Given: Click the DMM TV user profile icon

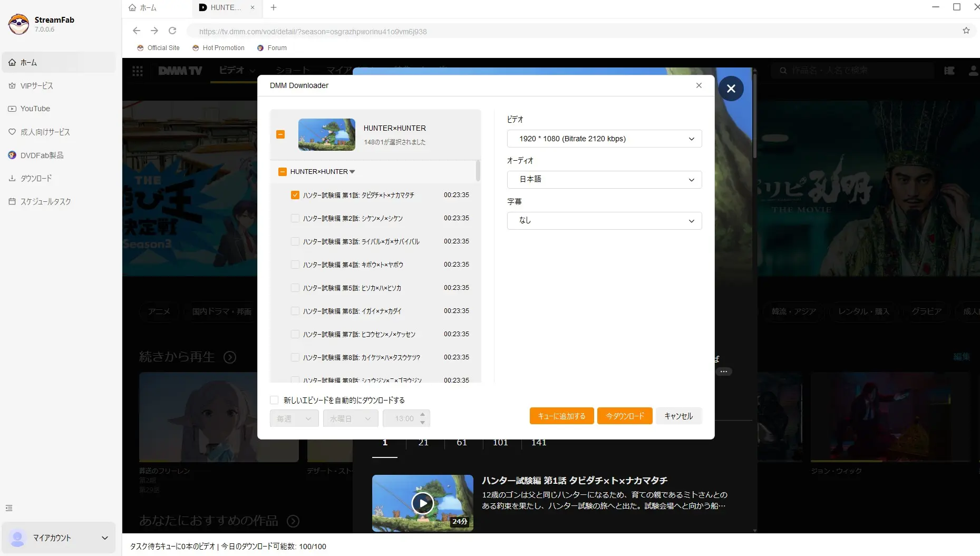Looking at the screenshot, I should pos(973,71).
